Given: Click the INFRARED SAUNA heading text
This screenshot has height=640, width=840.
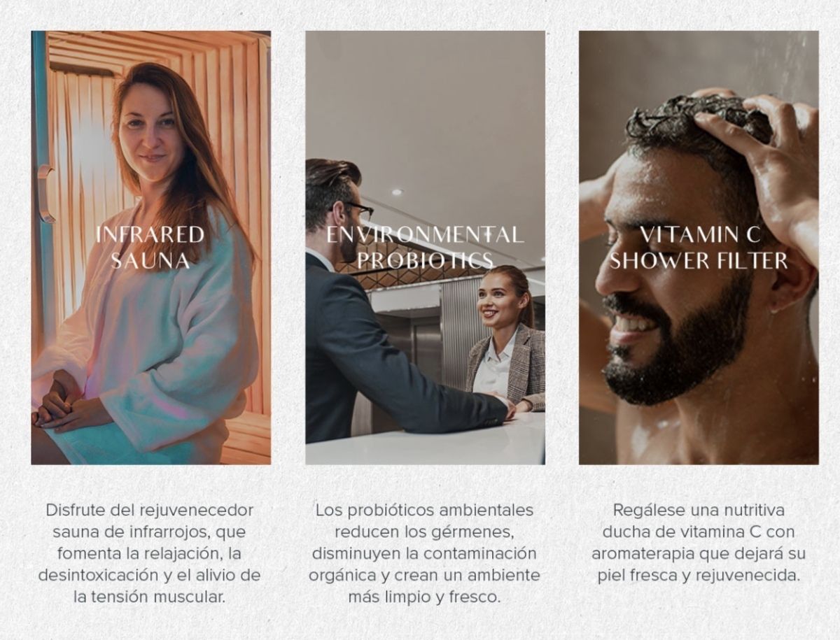Looking at the screenshot, I should (150, 247).
